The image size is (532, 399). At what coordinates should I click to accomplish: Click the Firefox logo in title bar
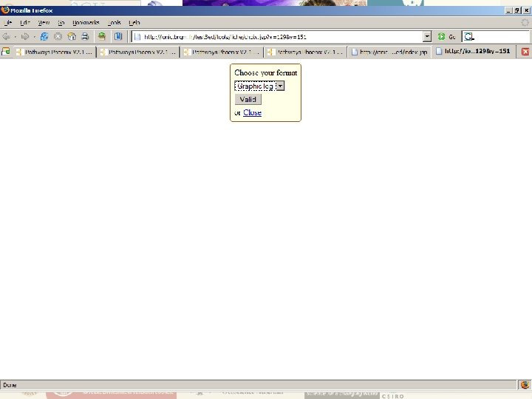tap(4, 10)
